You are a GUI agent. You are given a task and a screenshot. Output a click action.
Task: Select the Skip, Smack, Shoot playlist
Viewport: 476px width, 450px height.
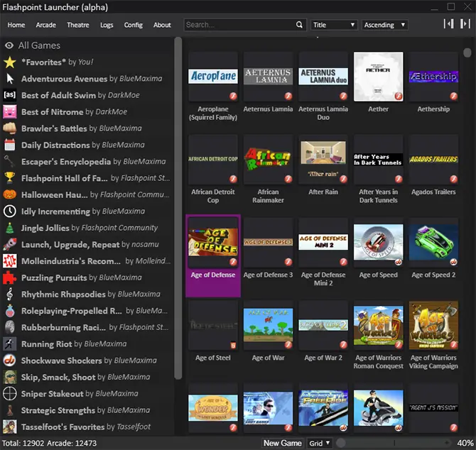coord(87,377)
